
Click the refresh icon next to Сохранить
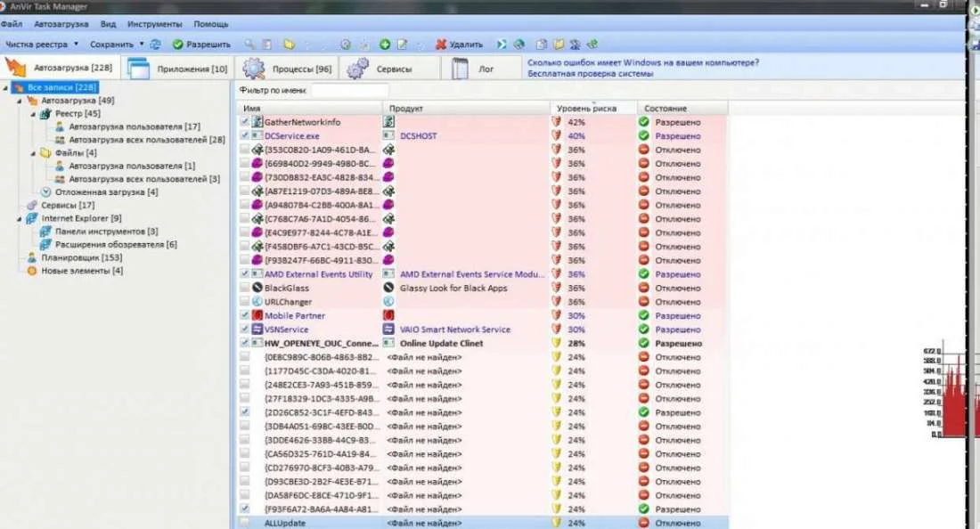(x=155, y=45)
